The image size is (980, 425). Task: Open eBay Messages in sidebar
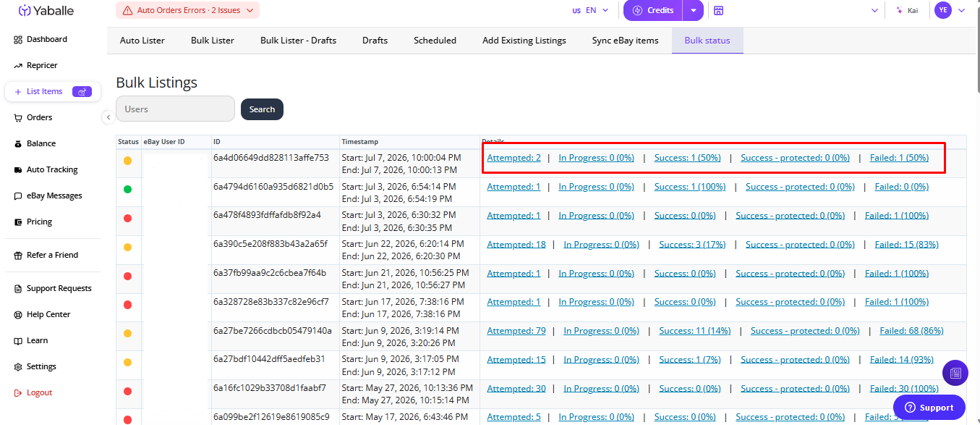(x=54, y=195)
